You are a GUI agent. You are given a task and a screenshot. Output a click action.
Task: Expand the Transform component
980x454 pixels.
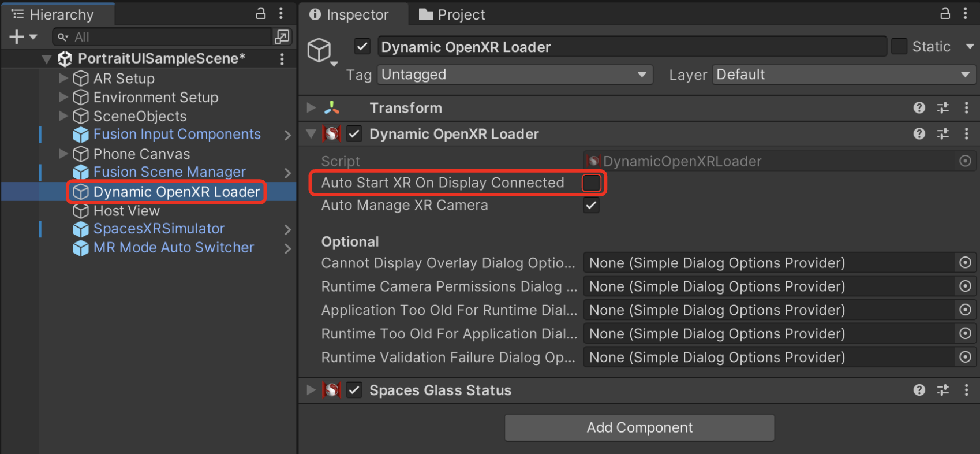[x=311, y=107]
